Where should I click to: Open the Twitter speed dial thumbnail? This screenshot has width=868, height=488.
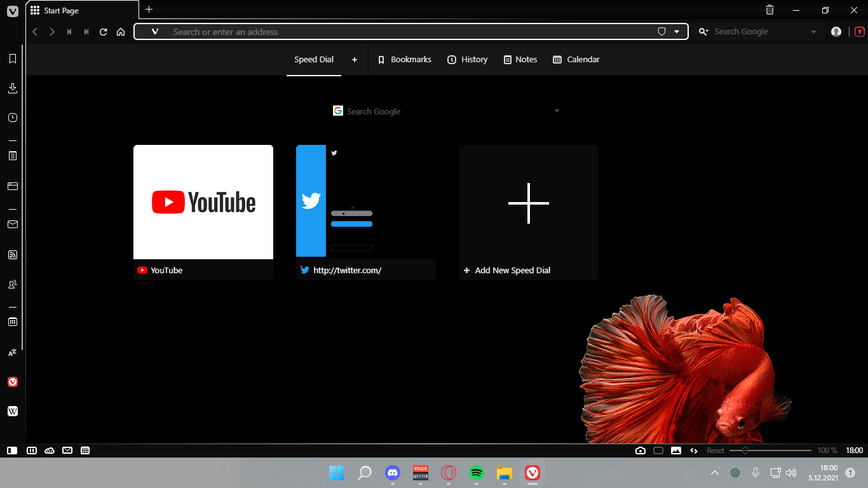coord(366,202)
